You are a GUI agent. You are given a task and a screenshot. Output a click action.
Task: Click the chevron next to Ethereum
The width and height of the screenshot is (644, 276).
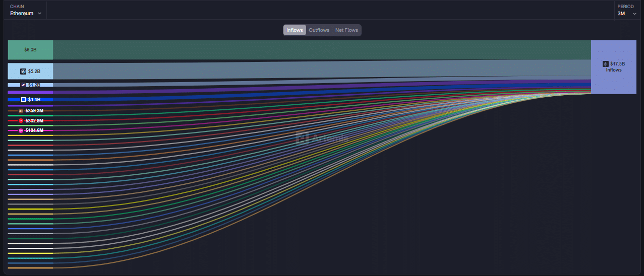tap(40, 14)
